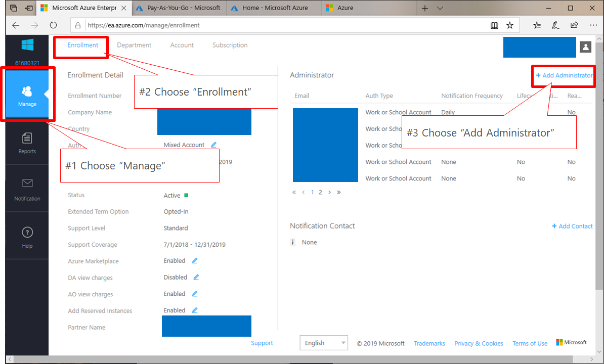The image size is (604, 364).
Task: Click Add Contact link
Action: (x=572, y=226)
